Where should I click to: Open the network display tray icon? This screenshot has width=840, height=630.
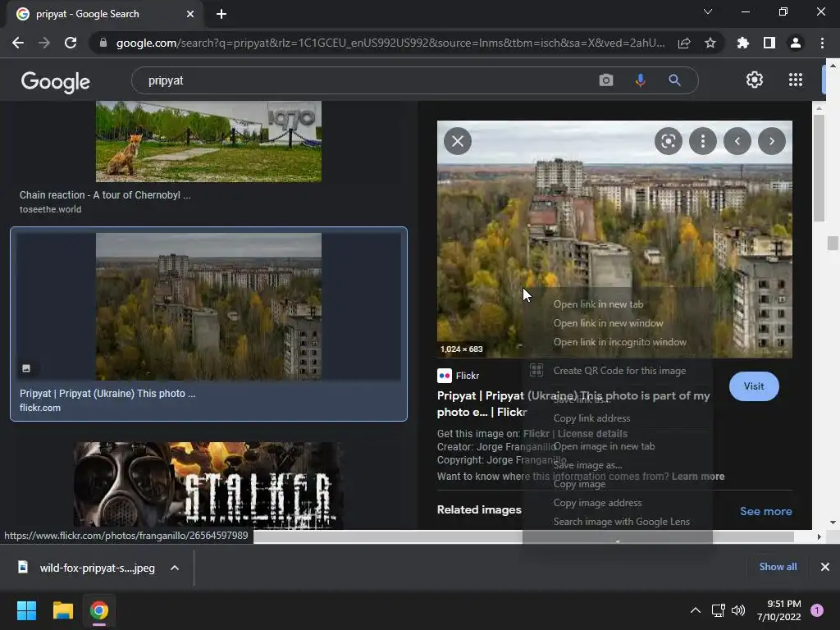[718, 610]
